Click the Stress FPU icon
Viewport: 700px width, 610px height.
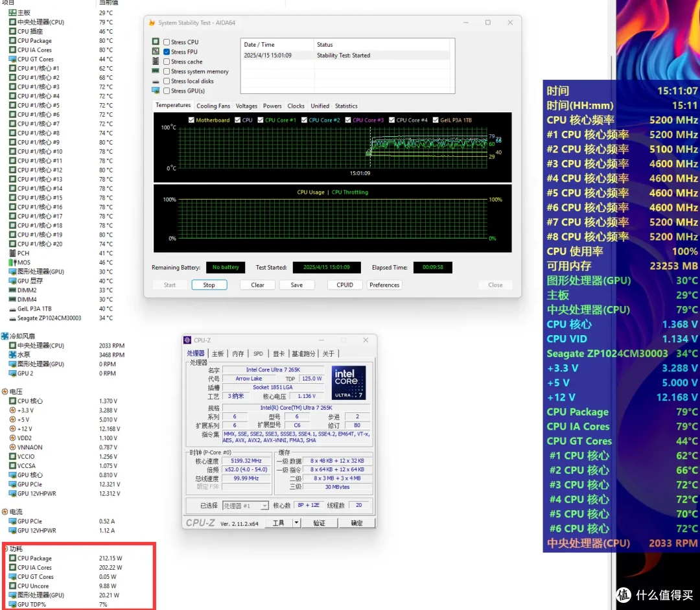click(x=156, y=51)
